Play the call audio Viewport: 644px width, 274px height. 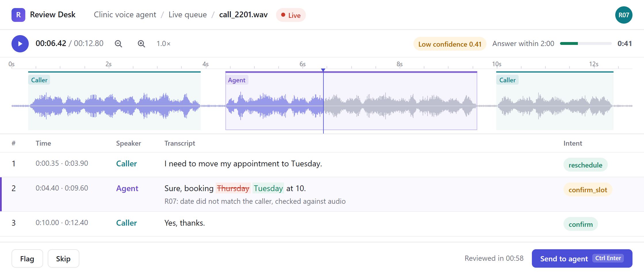point(20,44)
